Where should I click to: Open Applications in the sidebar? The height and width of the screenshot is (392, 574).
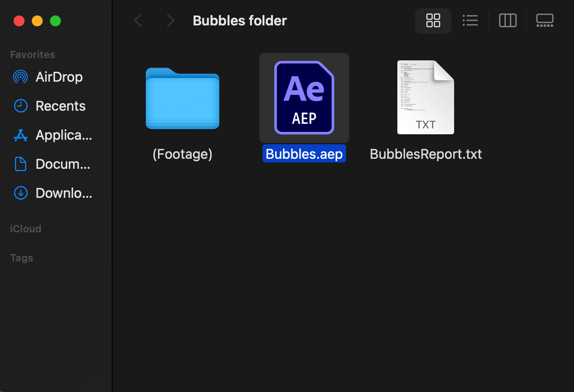pos(64,135)
